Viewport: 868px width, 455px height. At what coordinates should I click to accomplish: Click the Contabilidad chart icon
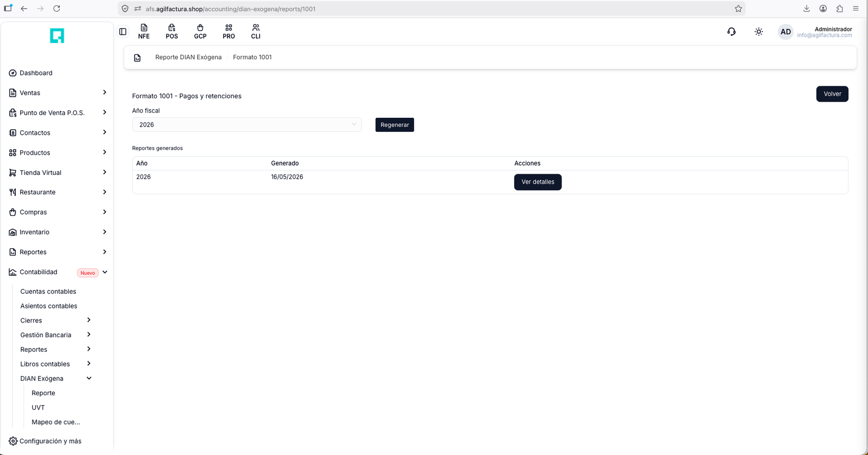coord(12,272)
